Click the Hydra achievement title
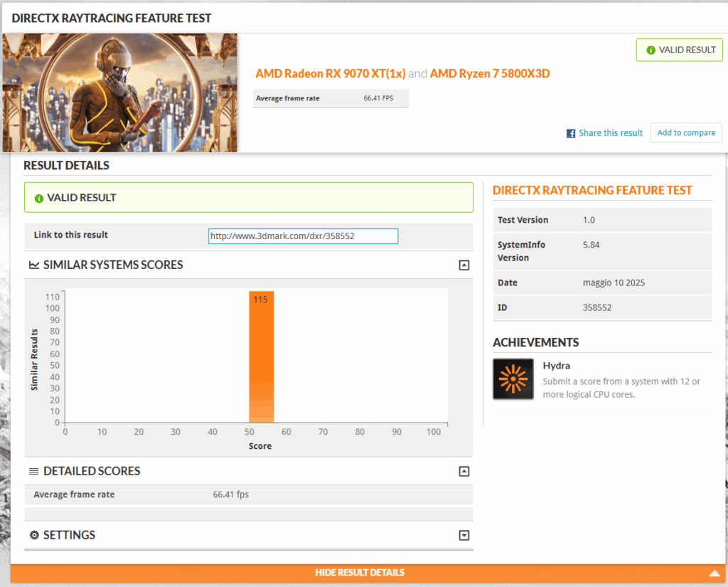 click(x=556, y=366)
